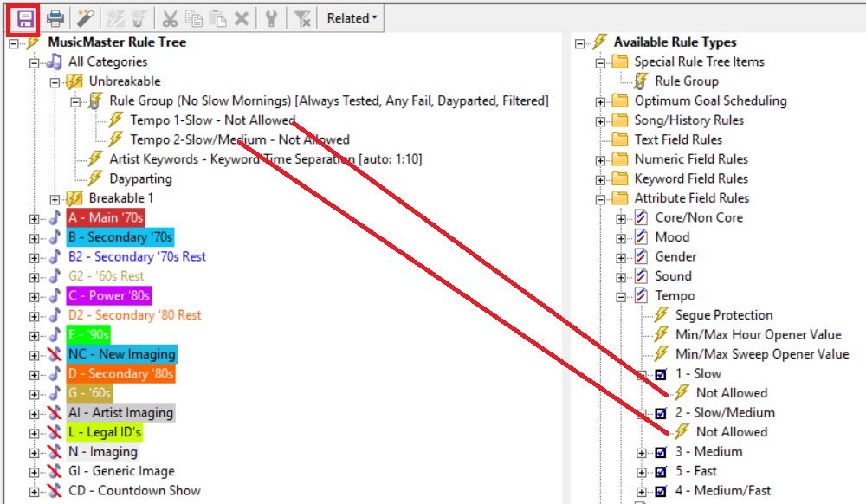Cut the selected rule with the scissors icon
866x504 pixels.
(x=170, y=19)
